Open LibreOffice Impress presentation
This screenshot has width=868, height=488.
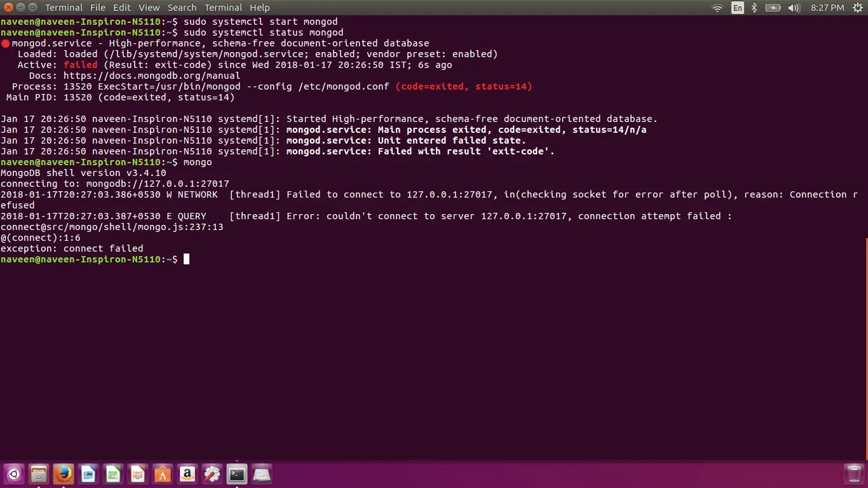(x=138, y=474)
